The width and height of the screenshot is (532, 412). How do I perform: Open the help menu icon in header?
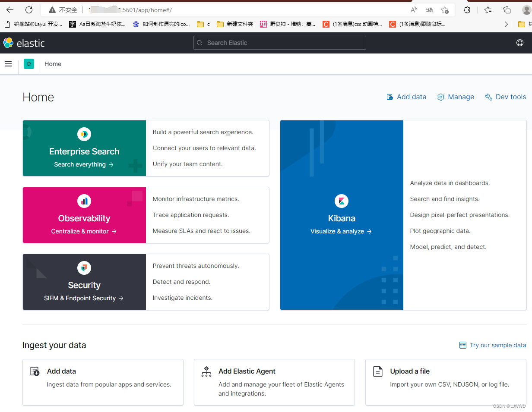click(520, 43)
